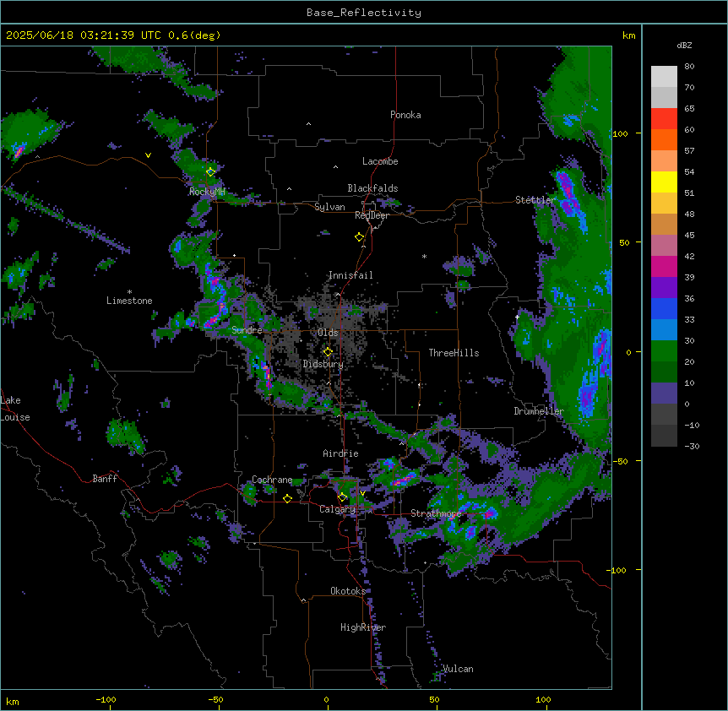Click the Sundre city label
This screenshot has height=711, width=728.
(x=247, y=330)
